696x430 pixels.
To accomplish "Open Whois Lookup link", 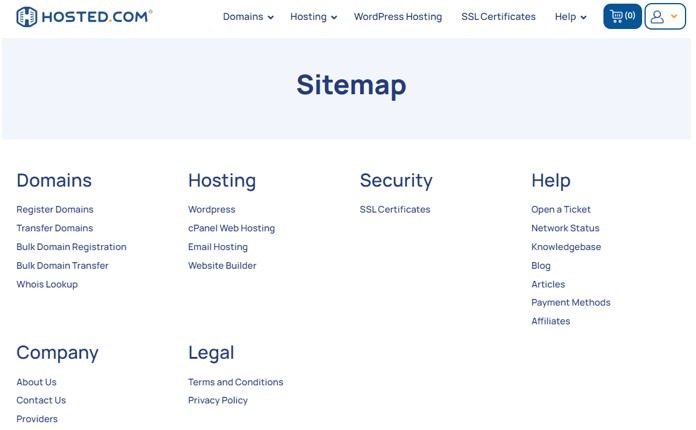I will (47, 284).
